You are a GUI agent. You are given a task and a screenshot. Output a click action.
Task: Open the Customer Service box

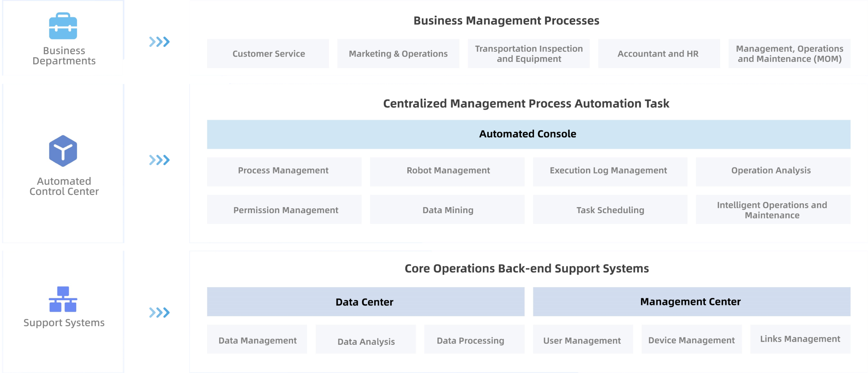click(268, 54)
